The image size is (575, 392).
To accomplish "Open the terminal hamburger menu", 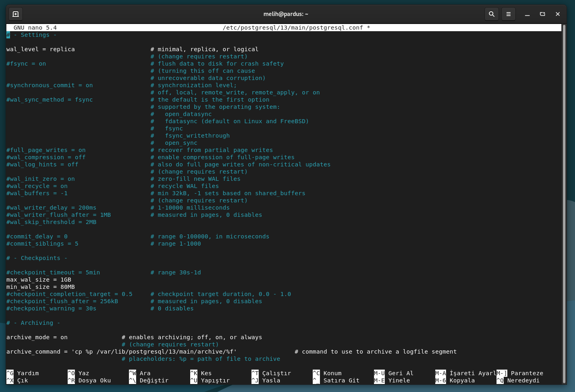I will (509, 14).
